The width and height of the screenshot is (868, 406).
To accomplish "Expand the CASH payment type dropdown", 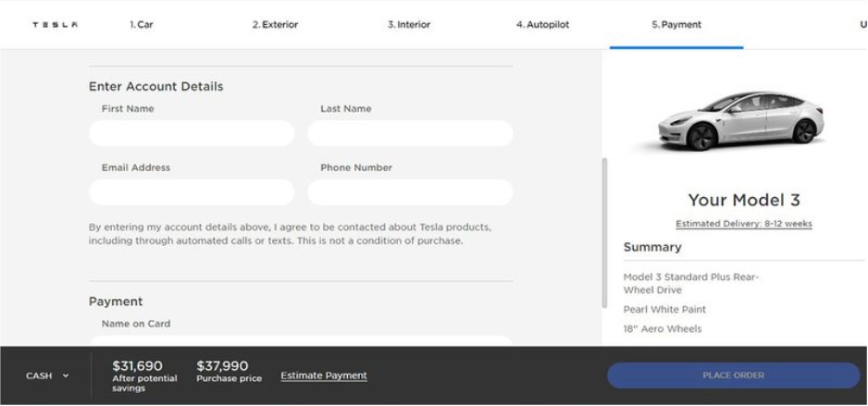I will pyautogui.click(x=47, y=375).
